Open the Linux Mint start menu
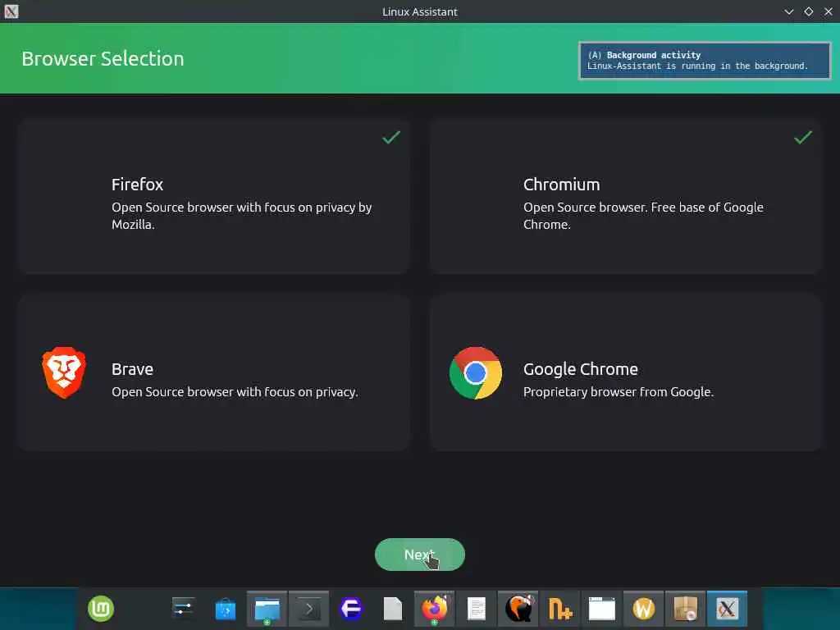This screenshot has height=630, width=840. click(101, 609)
